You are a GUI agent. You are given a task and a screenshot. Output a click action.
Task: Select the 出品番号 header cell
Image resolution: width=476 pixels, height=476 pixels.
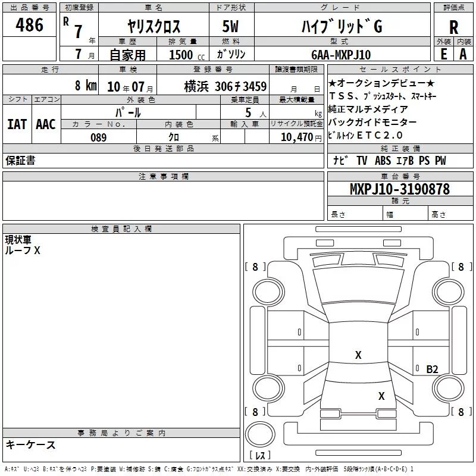pos(29,8)
